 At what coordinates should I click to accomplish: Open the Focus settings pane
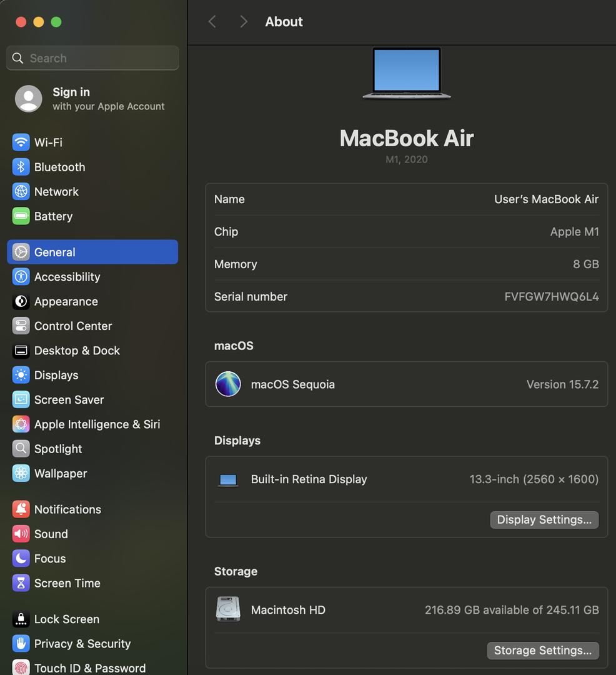(x=50, y=559)
